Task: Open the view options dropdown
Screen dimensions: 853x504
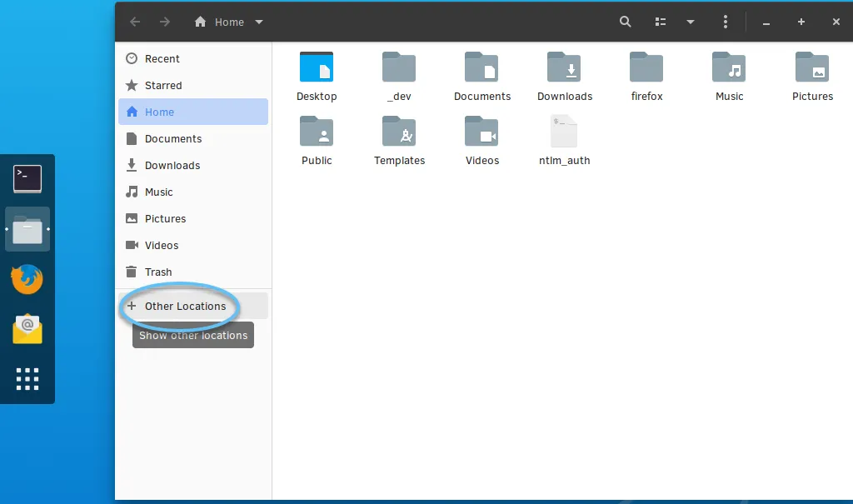Action: pyautogui.click(x=690, y=22)
